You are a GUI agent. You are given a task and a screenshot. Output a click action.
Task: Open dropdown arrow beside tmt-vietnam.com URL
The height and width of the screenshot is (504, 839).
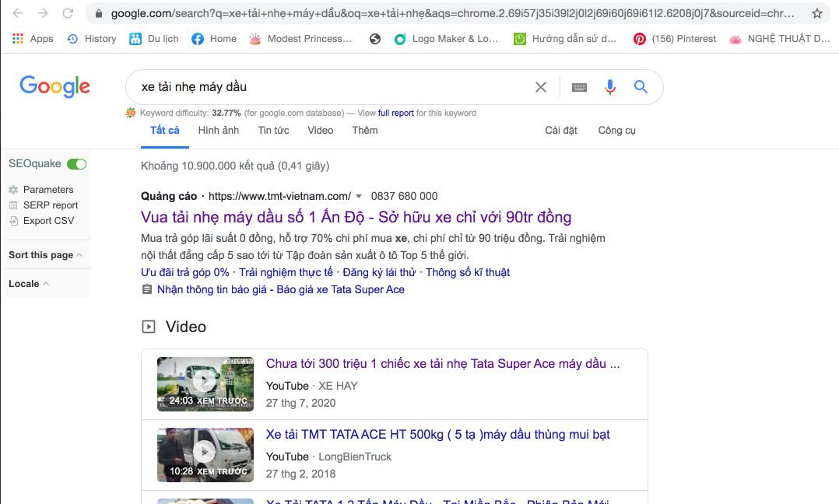359,197
